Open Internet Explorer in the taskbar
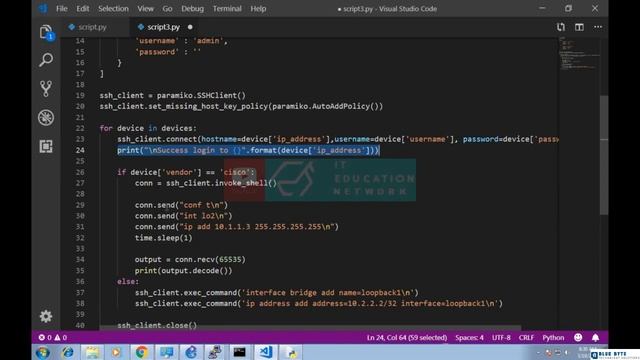The height and width of the screenshot is (360, 640). (x=67, y=352)
